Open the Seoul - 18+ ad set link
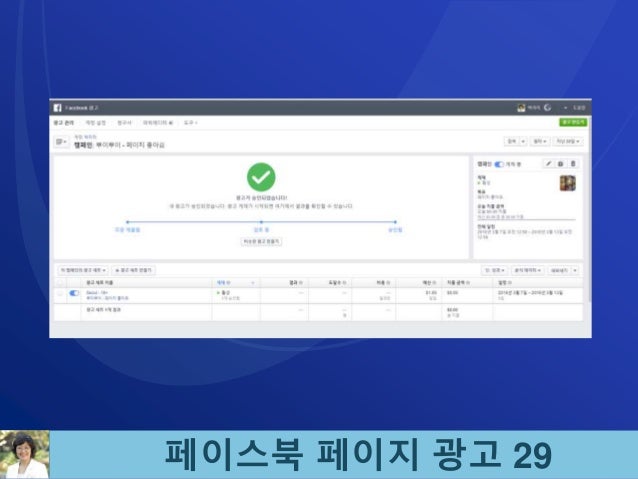Screen dimensions: 638x479 97,293
